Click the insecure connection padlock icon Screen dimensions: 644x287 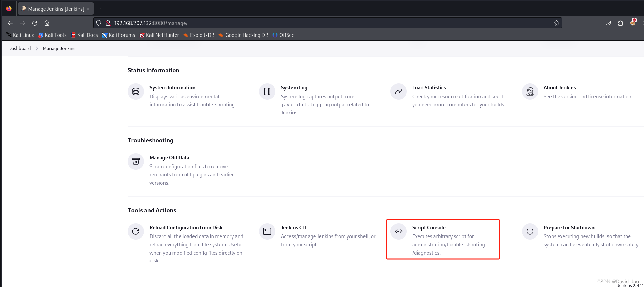click(108, 23)
